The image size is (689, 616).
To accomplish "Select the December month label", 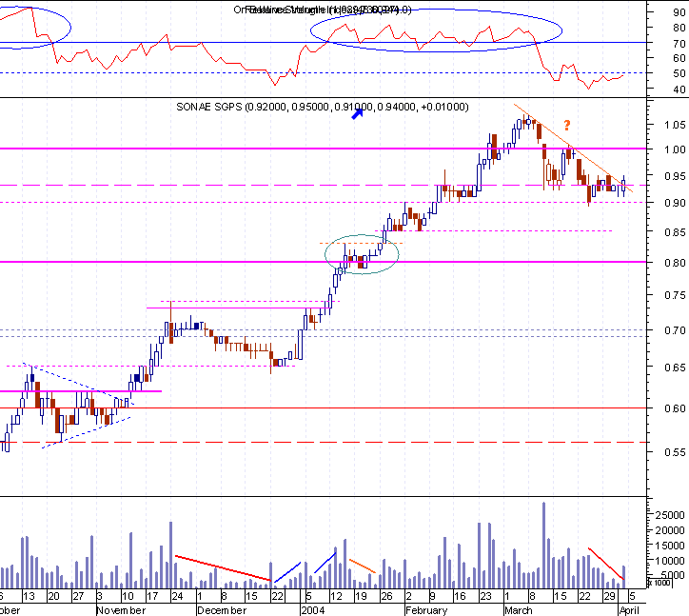I will 222,610.
